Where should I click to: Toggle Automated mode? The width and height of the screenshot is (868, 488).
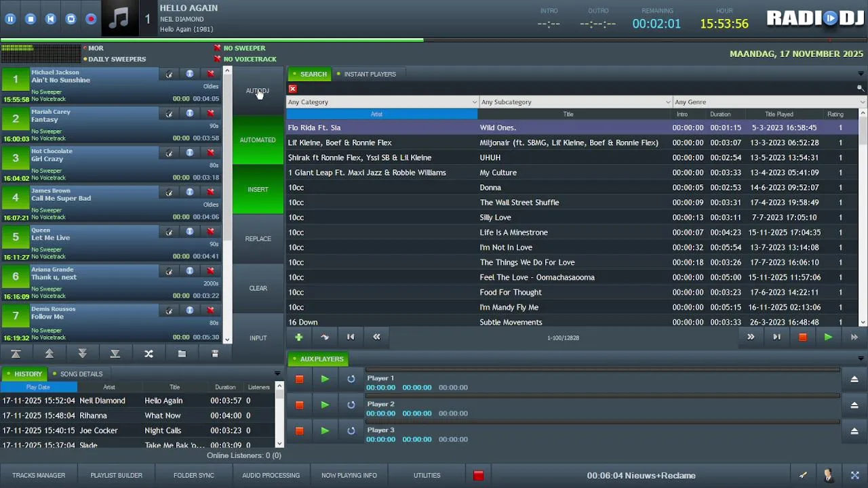258,140
